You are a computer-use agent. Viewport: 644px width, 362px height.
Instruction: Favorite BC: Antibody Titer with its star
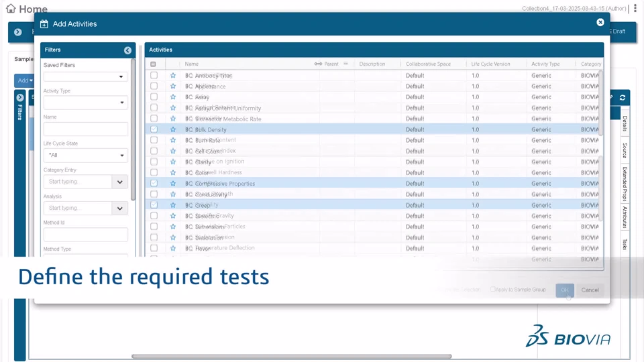[x=173, y=76]
